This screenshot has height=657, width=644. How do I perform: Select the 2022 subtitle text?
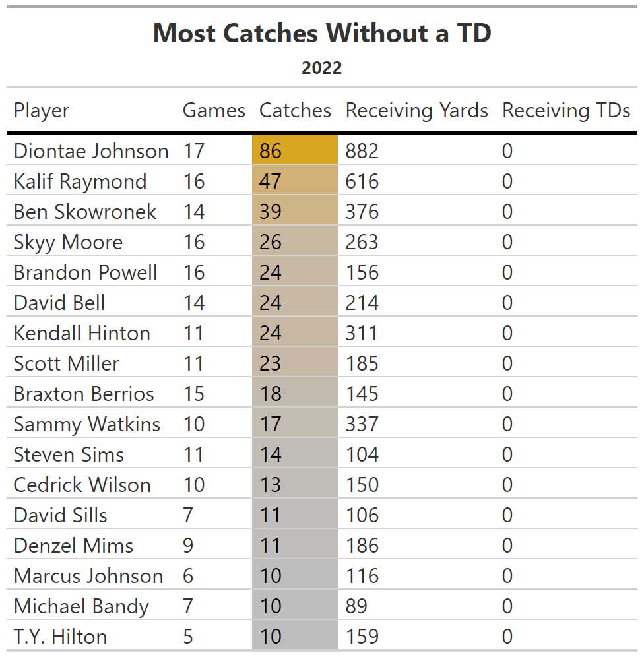322,68
